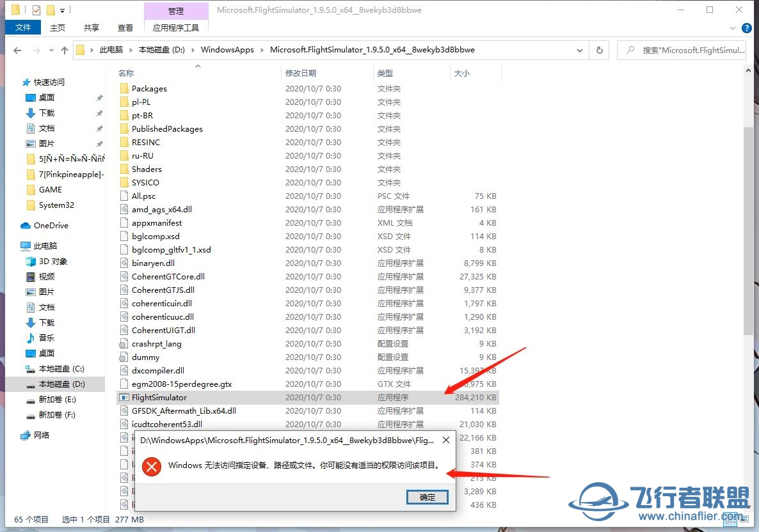Open the quick access toolbar customize dropdown

(x=62, y=10)
